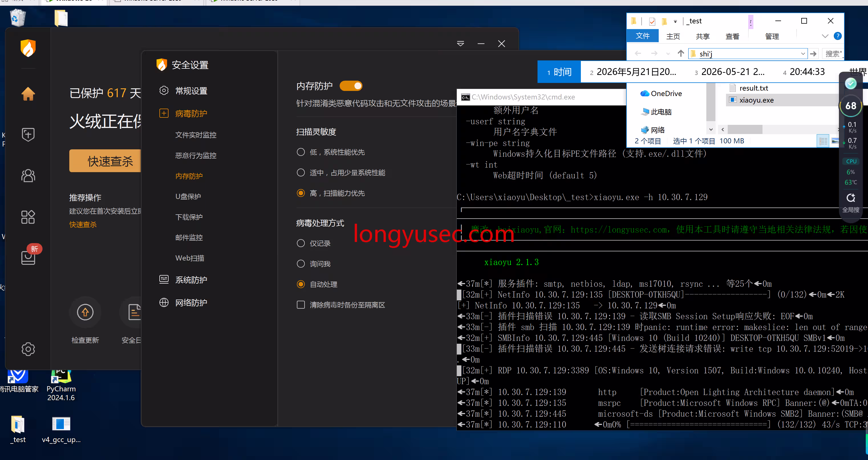The image size is (868, 460).
Task: Navigate forward in File Explorer
Action: 654,54
